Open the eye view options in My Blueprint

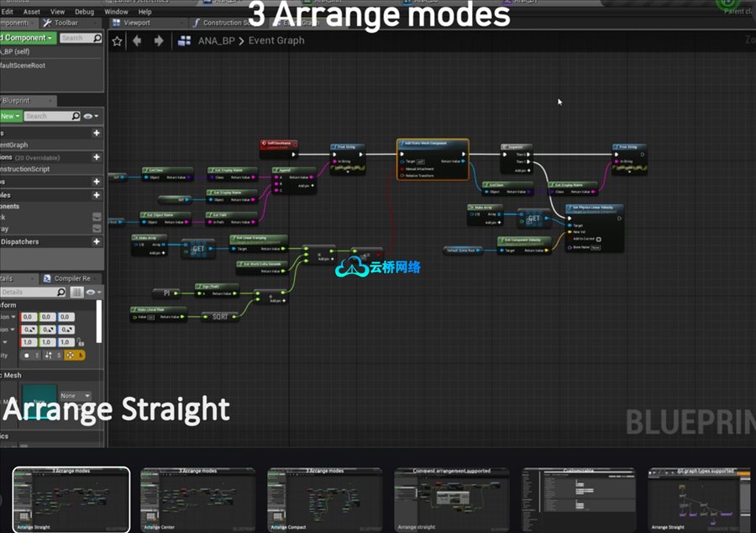click(x=91, y=116)
